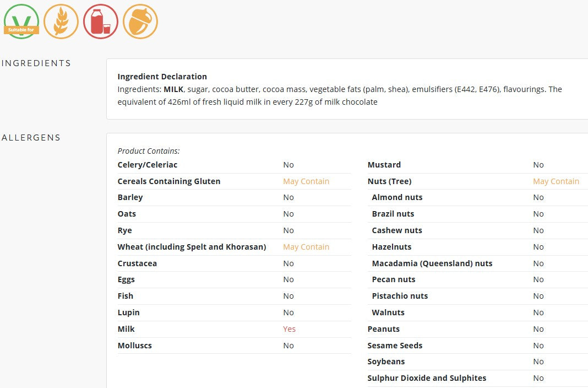Click the orange acorn tree nut icon
Screen dimensions: 588x388
(140, 21)
